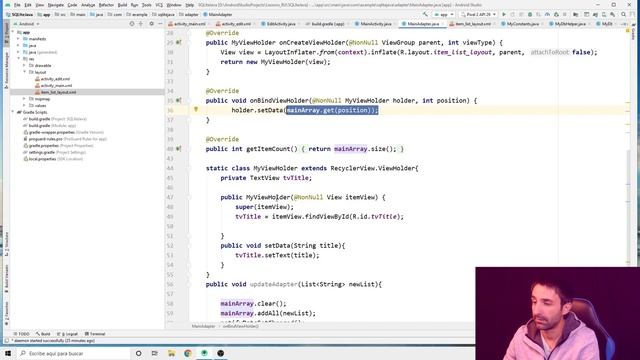Click the yellow intention lightbulb icon

pyautogui.click(x=196, y=109)
